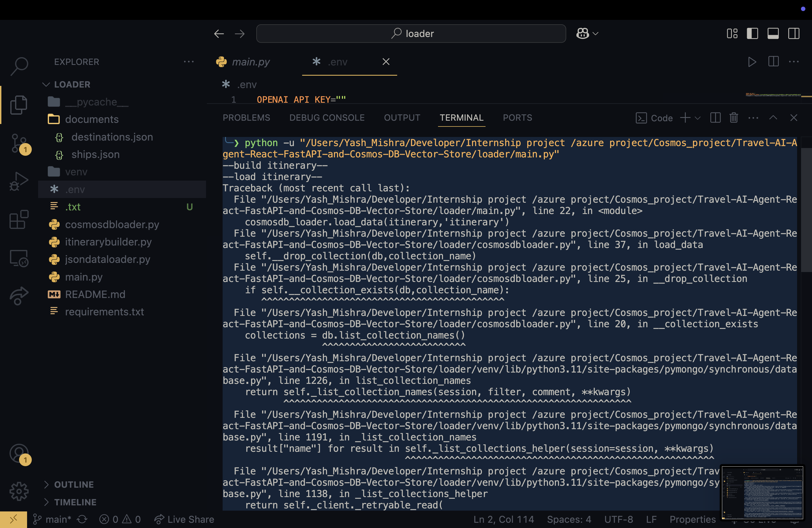The image size is (812, 528).
Task: Split the terminal panel
Action: (x=715, y=118)
